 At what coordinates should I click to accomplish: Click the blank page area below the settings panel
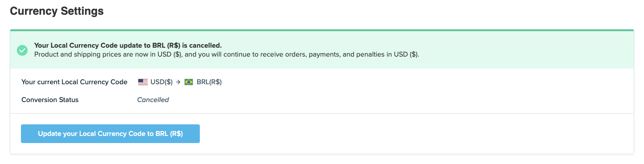(x=322, y=160)
